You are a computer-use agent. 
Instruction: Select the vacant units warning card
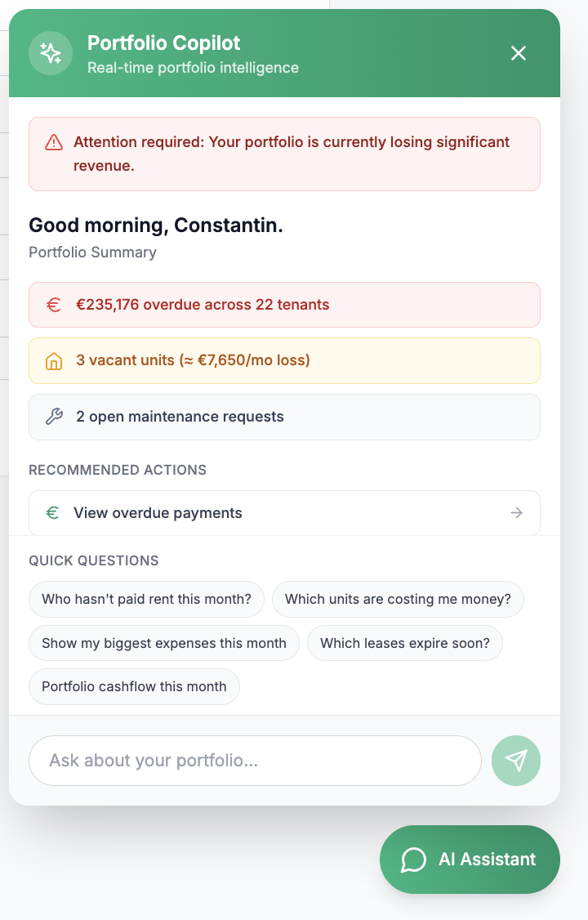[284, 360]
